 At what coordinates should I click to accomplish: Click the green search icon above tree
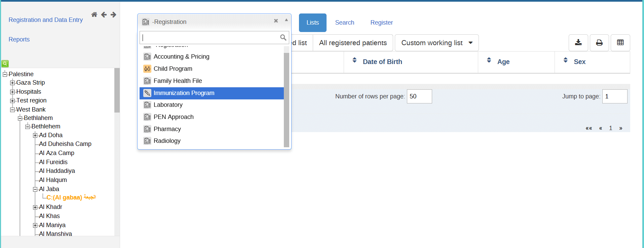tap(5, 63)
